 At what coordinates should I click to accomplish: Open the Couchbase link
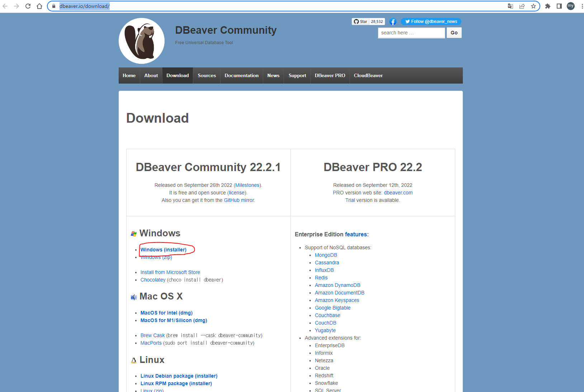pos(328,315)
